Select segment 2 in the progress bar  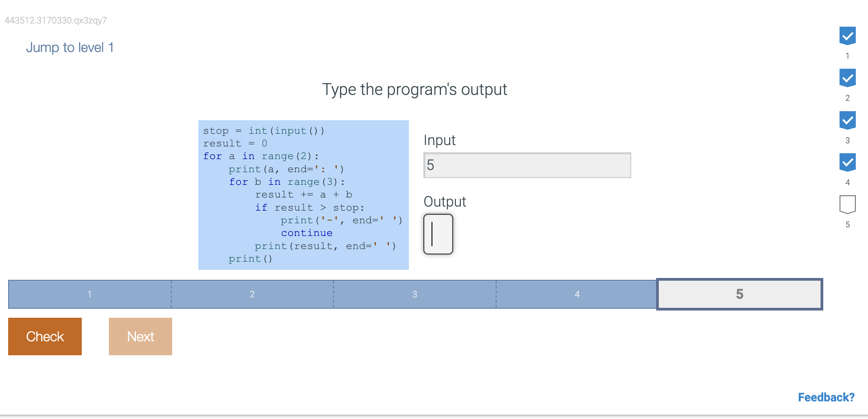(x=252, y=294)
